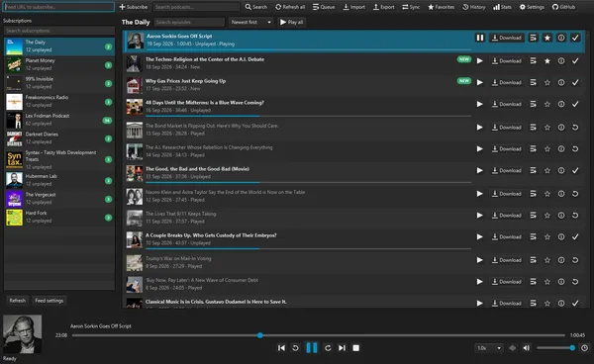Click the Import button

pos(353,7)
